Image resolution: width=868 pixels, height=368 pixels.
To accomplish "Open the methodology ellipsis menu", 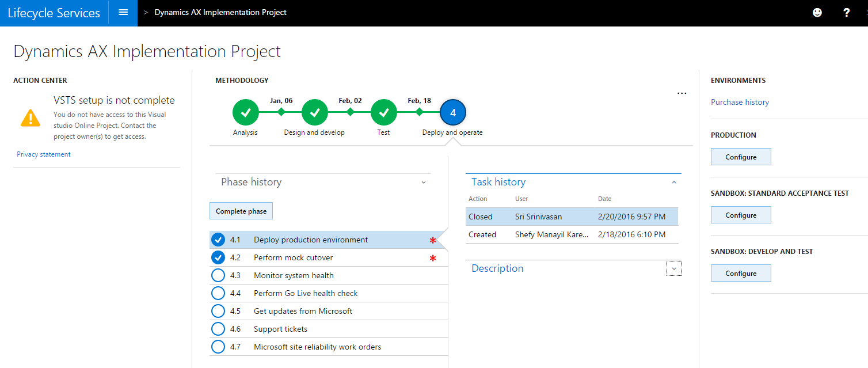I will coord(682,93).
